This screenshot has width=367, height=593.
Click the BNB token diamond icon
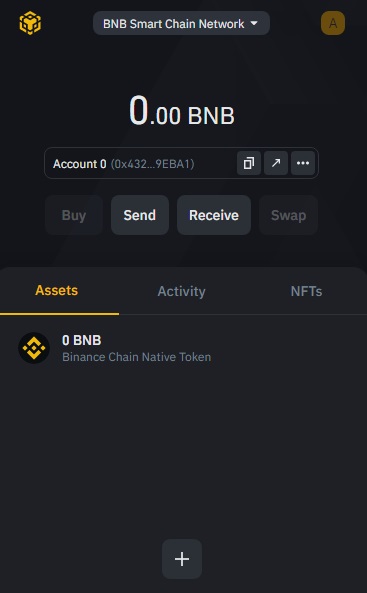coord(34,348)
